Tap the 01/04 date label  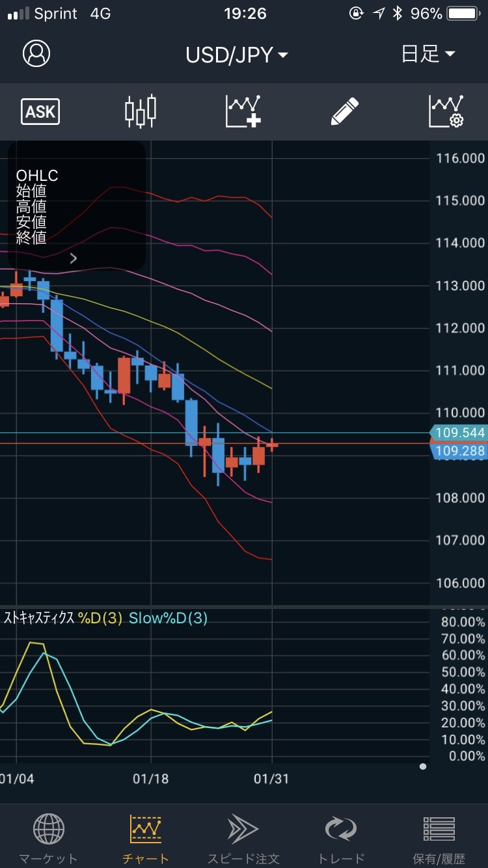[16, 779]
